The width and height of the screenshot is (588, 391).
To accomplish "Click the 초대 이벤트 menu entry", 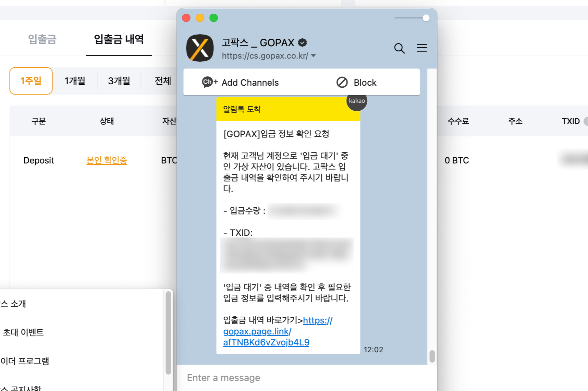I will point(23,332).
